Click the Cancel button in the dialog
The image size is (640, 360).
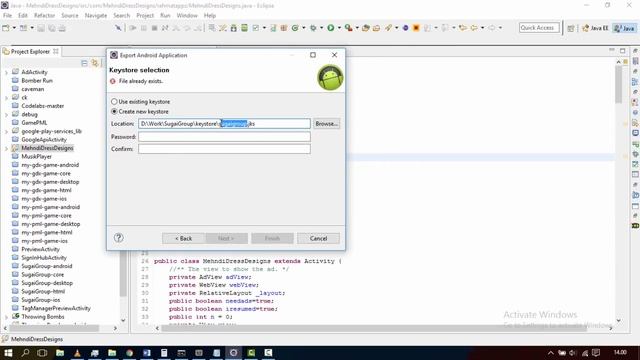point(318,238)
